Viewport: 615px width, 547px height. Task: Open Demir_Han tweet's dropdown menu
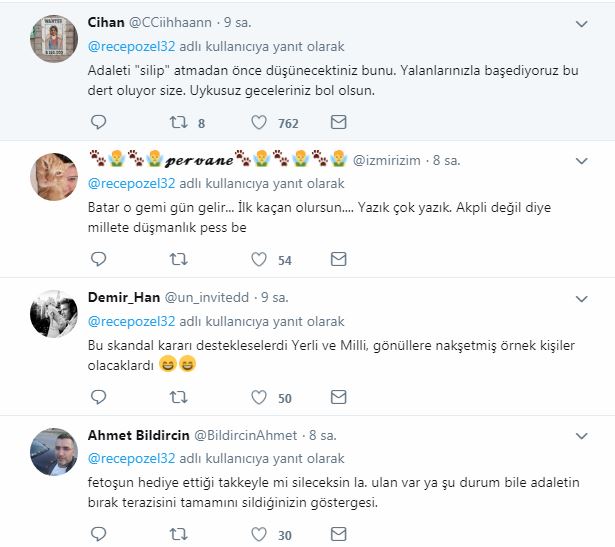(583, 298)
